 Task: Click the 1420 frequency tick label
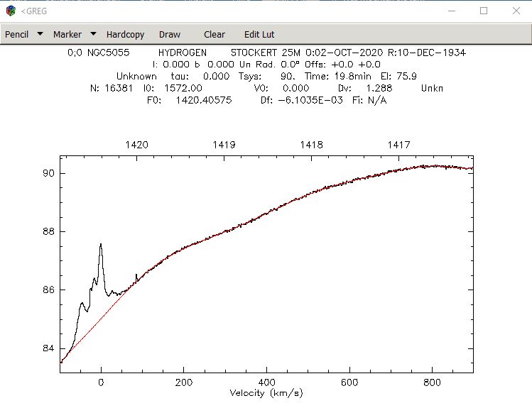tap(137, 145)
